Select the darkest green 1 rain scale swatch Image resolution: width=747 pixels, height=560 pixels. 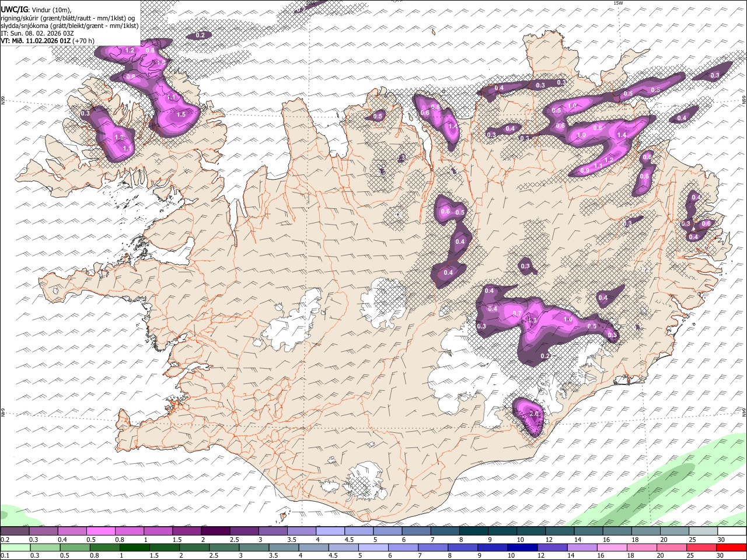point(134,547)
